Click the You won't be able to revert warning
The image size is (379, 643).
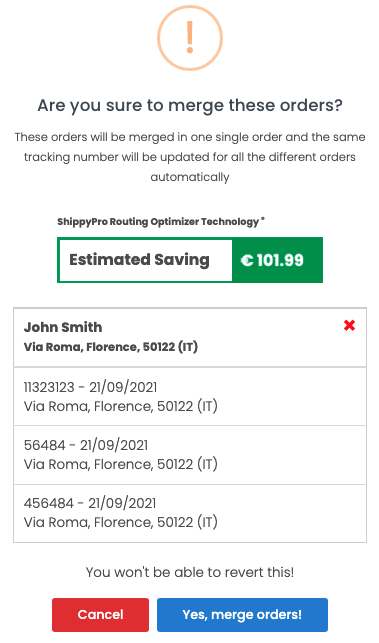pos(190,572)
